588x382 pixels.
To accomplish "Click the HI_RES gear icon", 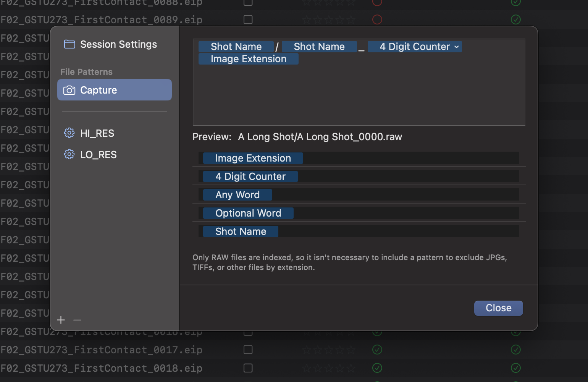I will [x=69, y=133].
